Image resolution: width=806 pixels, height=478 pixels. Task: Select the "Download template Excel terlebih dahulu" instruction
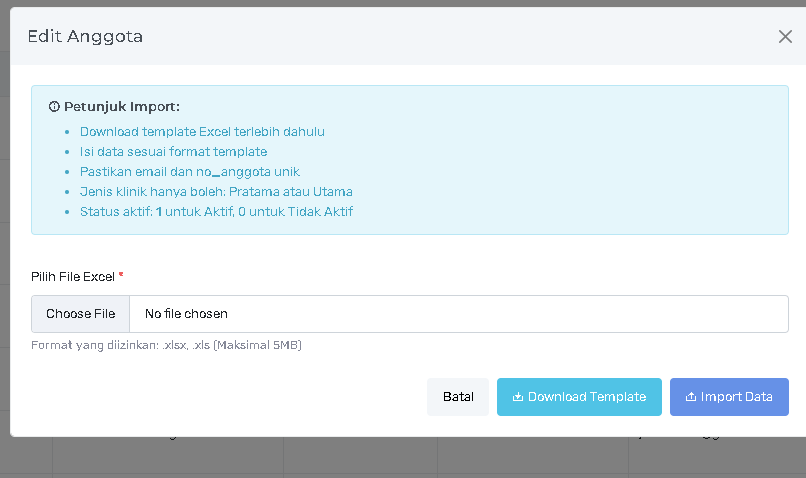[202, 132]
